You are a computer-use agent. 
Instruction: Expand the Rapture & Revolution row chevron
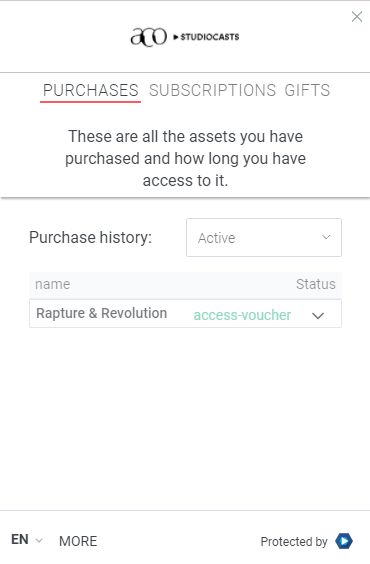[x=318, y=316]
